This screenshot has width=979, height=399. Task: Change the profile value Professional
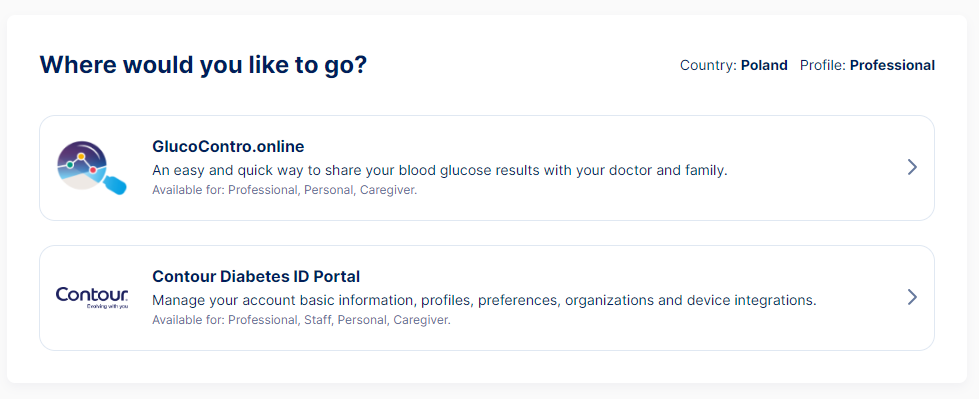pos(892,65)
